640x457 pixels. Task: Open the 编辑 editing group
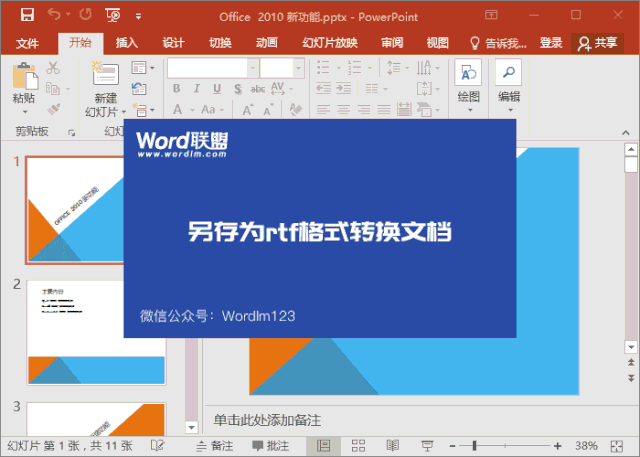coord(509,86)
